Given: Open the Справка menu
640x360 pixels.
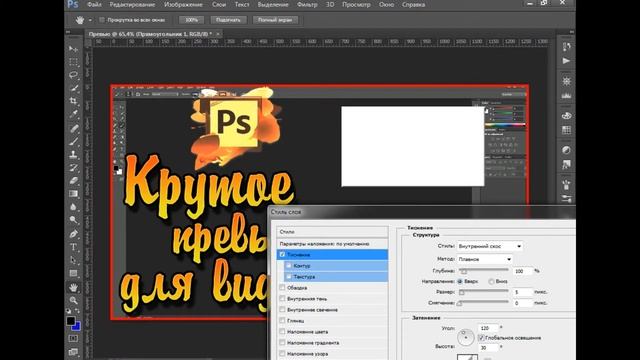Looking at the screenshot, I should (413, 4).
